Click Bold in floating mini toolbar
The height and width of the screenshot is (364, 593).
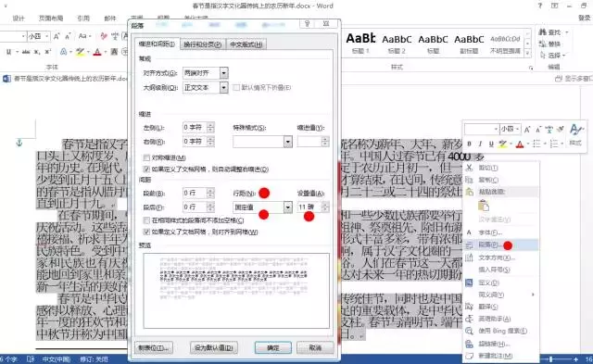pyautogui.click(x=470, y=144)
